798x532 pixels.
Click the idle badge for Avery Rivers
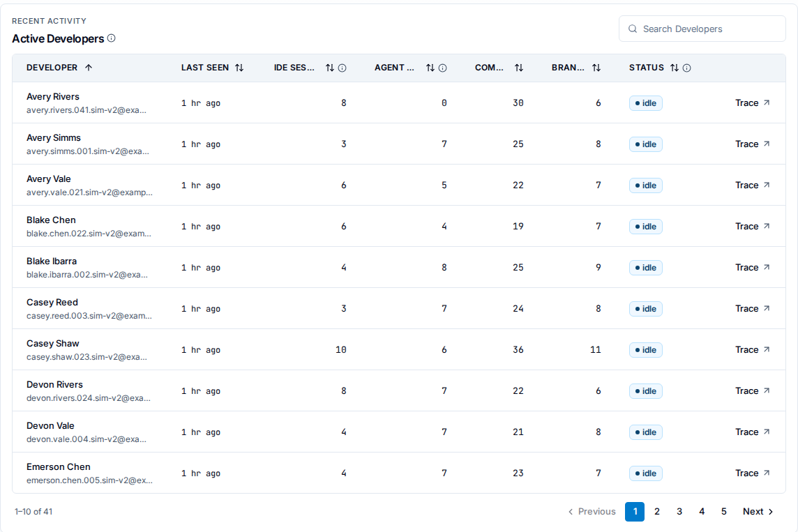pyautogui.click(x=646, y=103)
